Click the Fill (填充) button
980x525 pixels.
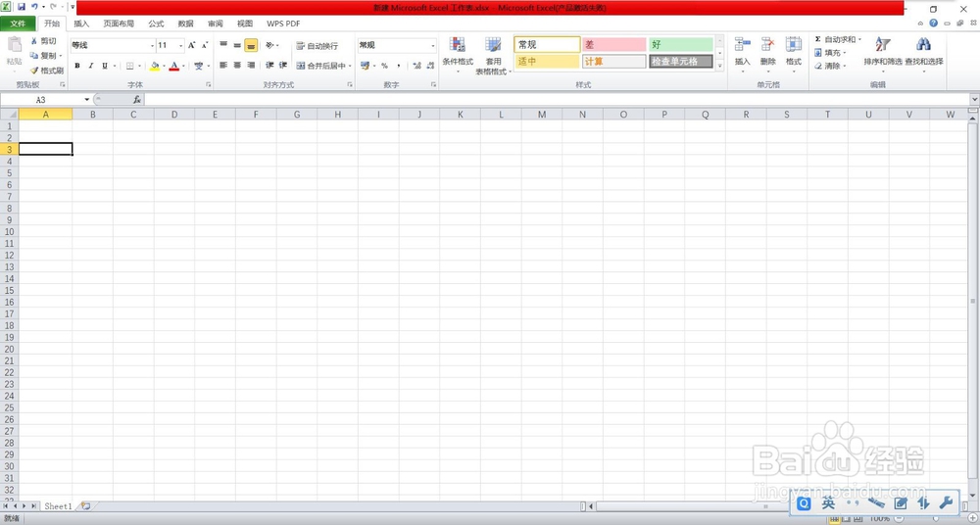[830, 53]
